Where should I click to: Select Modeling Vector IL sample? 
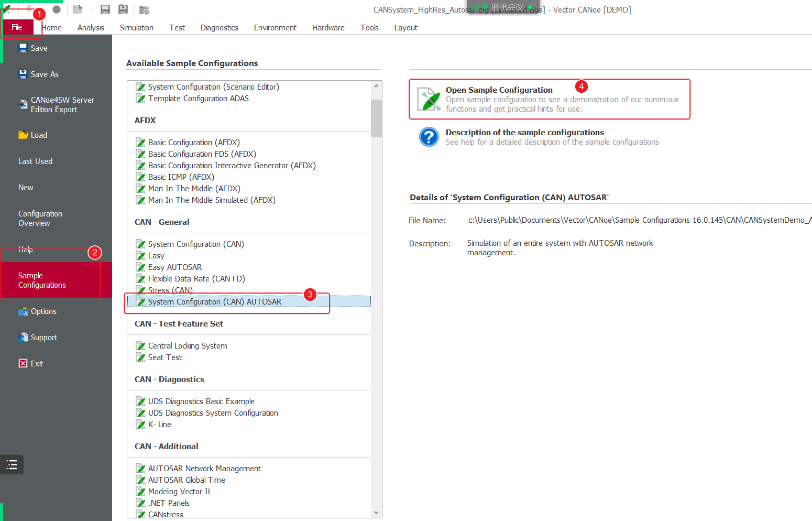[180, 492]
